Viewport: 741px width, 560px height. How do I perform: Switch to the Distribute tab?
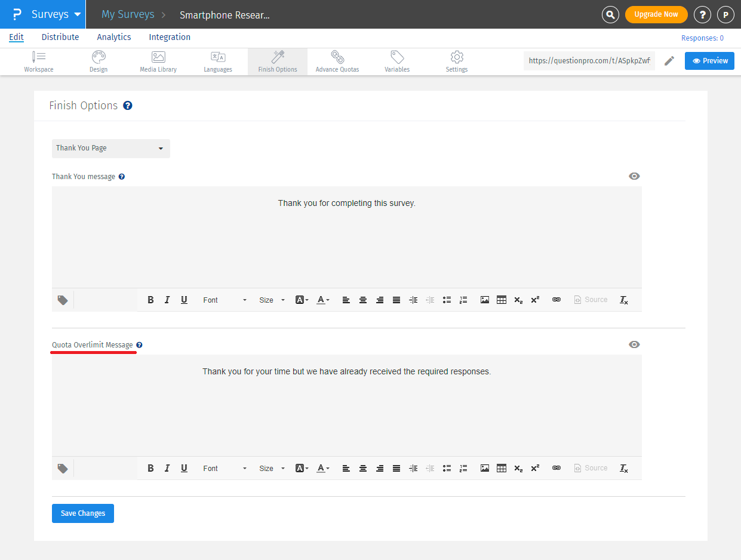coord(60,37)
